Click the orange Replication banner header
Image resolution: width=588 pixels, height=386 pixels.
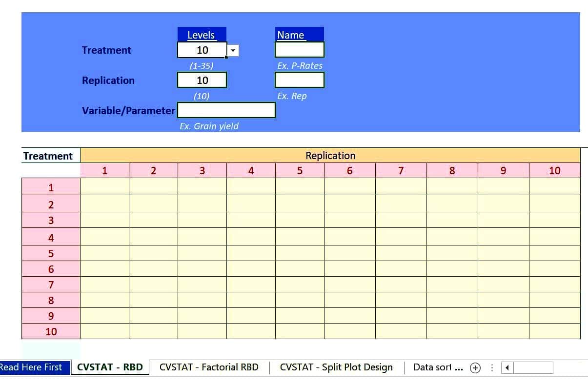(x=330, y=155)
